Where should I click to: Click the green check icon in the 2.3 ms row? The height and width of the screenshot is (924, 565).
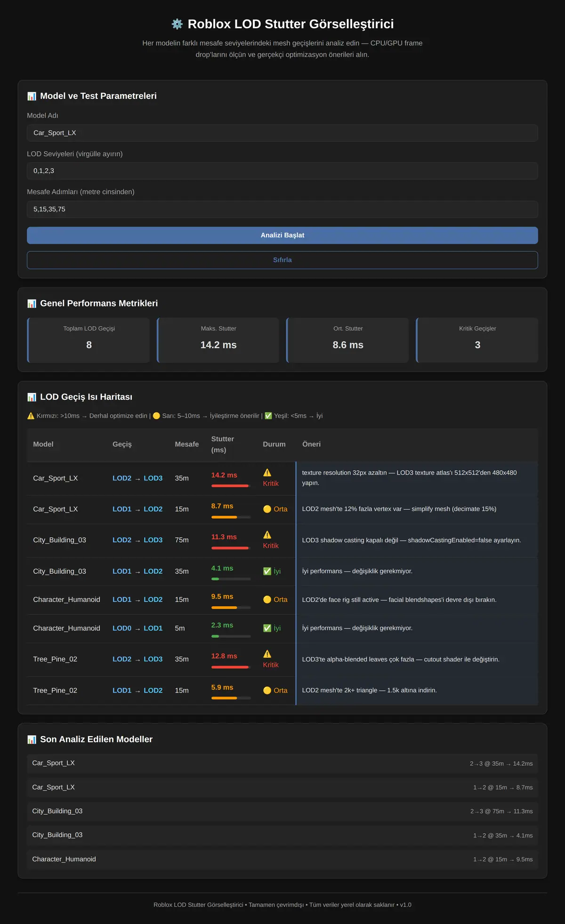(x=267, y=628)
